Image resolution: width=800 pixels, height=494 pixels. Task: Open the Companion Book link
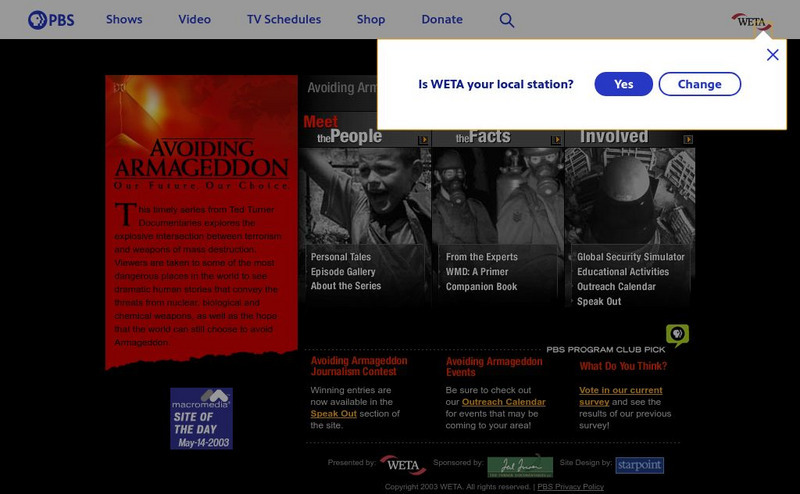[482, 286]
